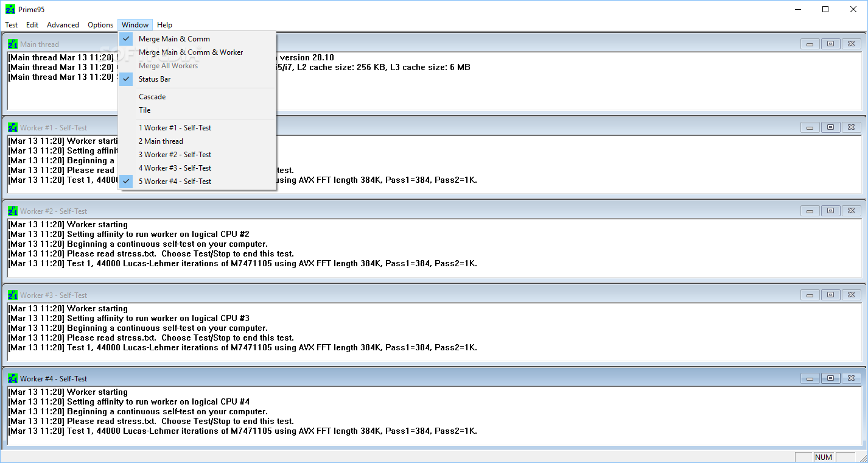Minimize the Prime95 application window
This screenshot has width=868, height=463.
[797, 9]
